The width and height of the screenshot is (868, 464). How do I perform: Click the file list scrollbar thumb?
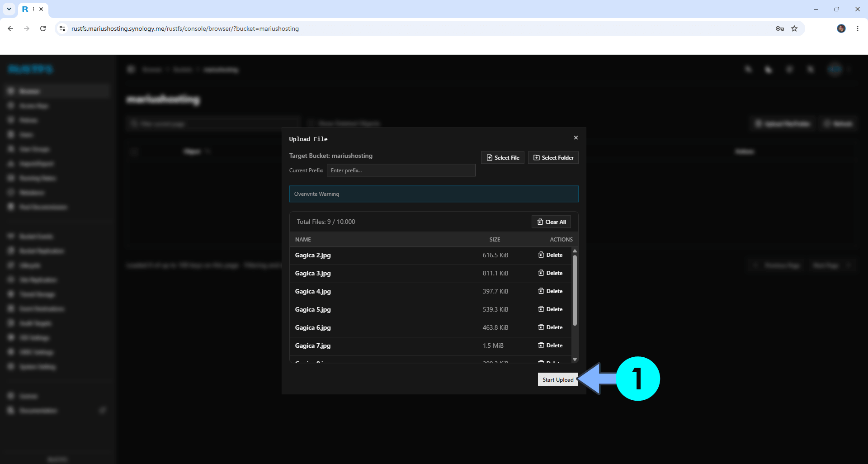click(x=575, y=290)
